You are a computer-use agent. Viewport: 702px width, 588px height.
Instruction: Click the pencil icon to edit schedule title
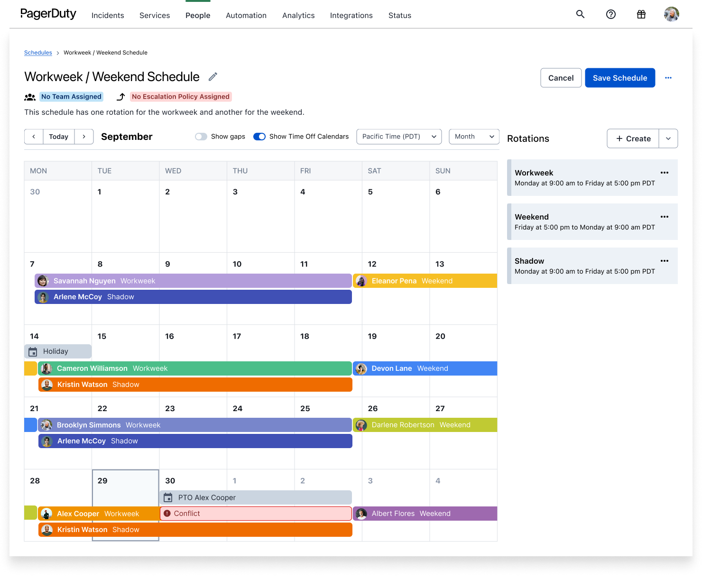coord(213,77)
